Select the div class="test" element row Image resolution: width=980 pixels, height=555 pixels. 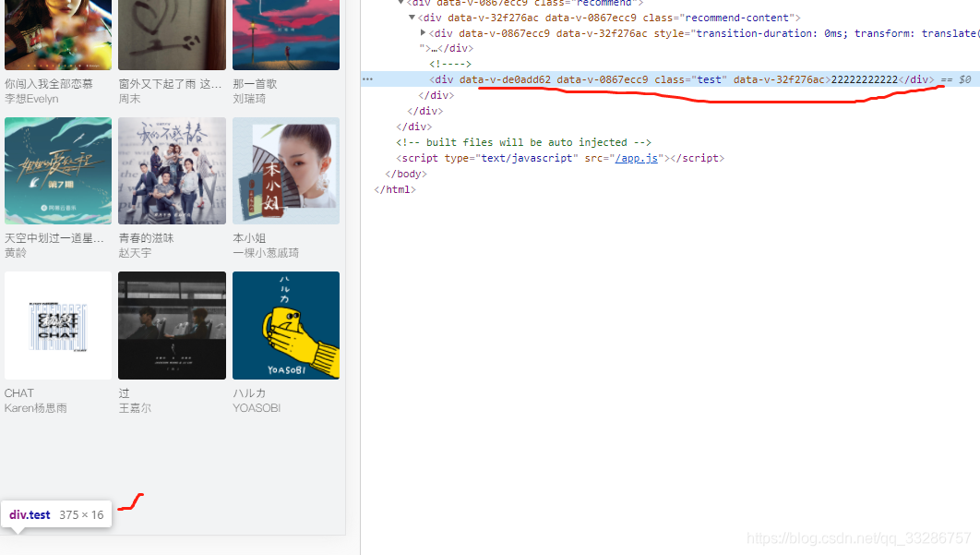(670, 79)
